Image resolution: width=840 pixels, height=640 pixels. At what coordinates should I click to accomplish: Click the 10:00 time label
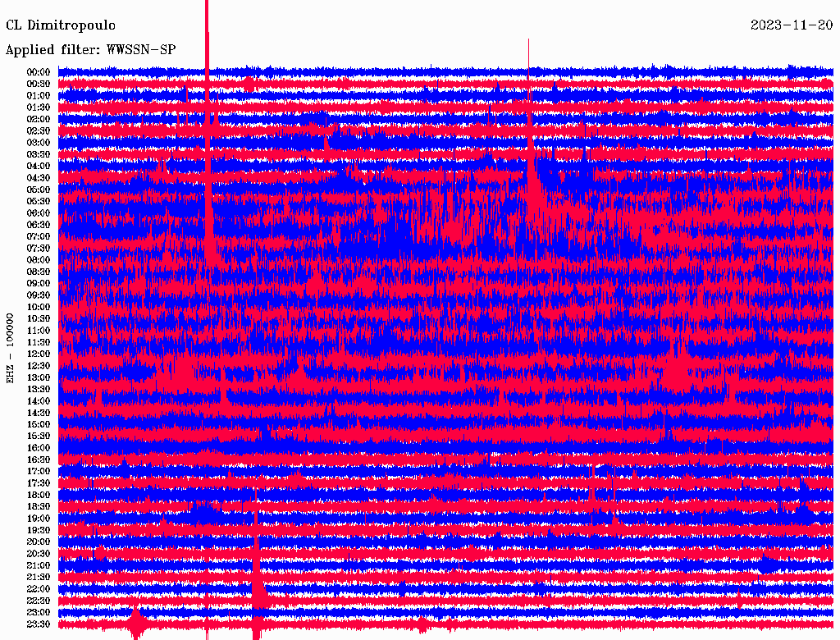click(39, 307)
